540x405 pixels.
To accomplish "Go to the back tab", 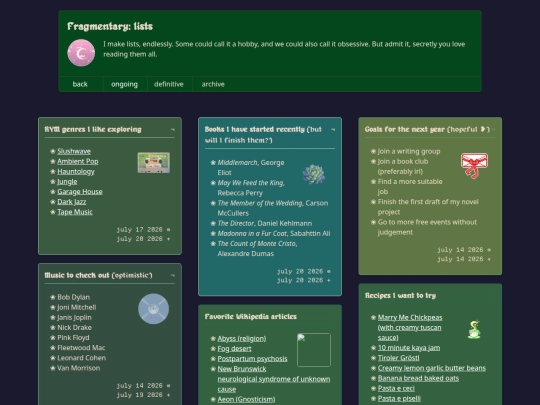I will 80,84.
